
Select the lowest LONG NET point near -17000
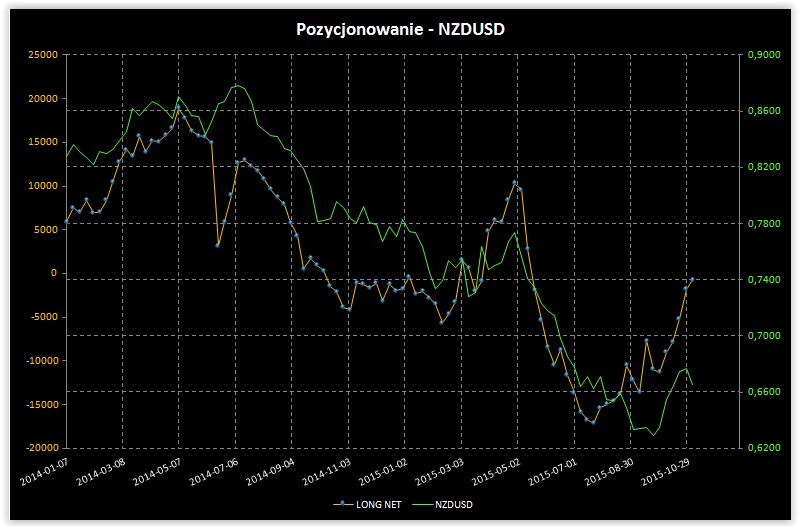(x=593, y=422)
